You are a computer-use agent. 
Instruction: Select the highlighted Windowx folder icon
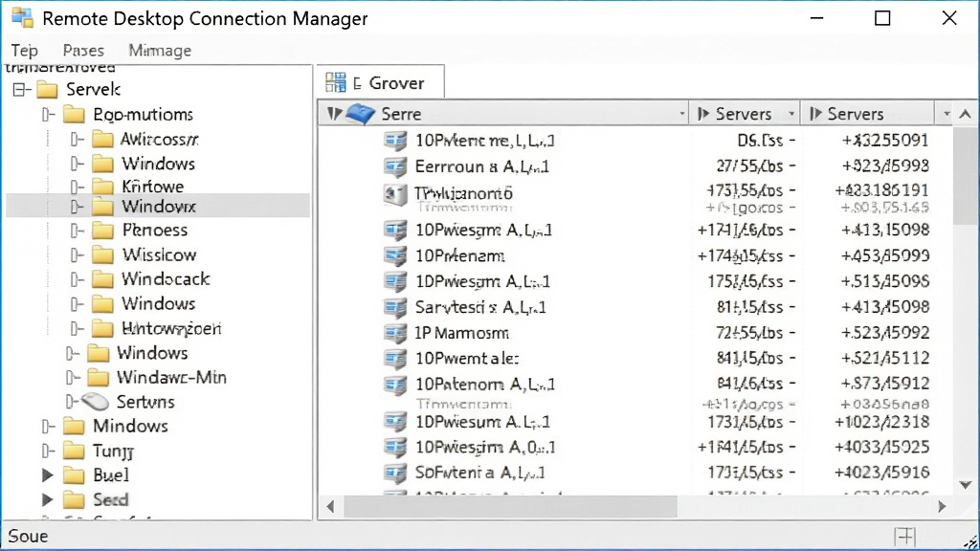[x=101, y=207]
